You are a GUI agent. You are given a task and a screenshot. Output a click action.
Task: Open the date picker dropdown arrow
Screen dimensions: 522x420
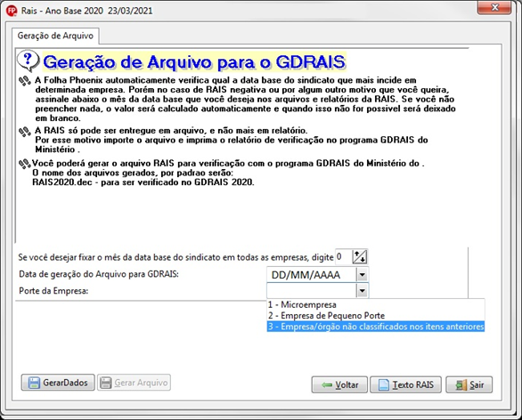click(363, 275)
